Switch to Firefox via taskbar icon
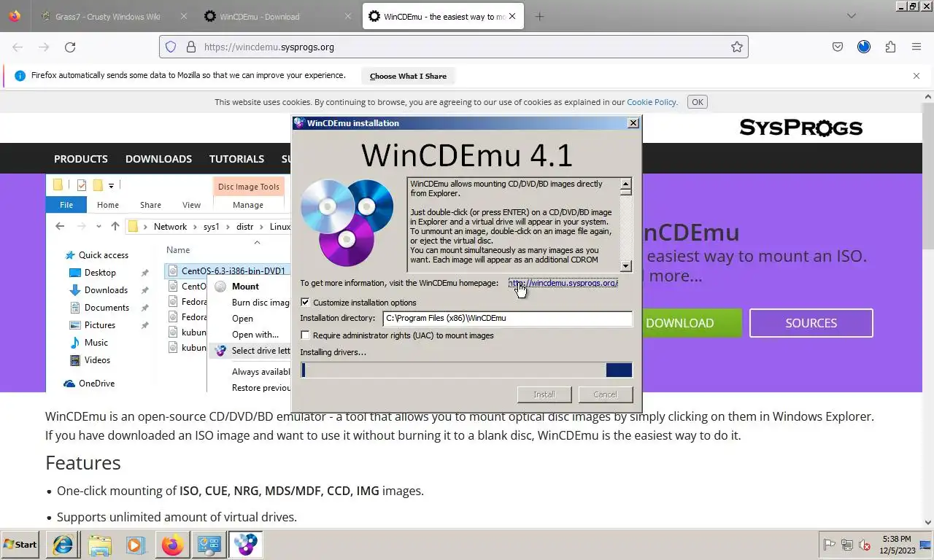The image size is (934, 560). point(172,545)
